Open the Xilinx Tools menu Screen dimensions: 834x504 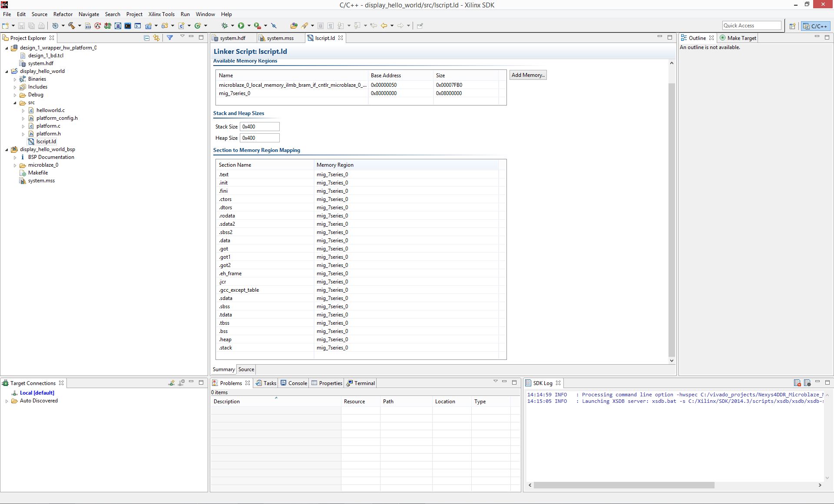click(162, 14)
